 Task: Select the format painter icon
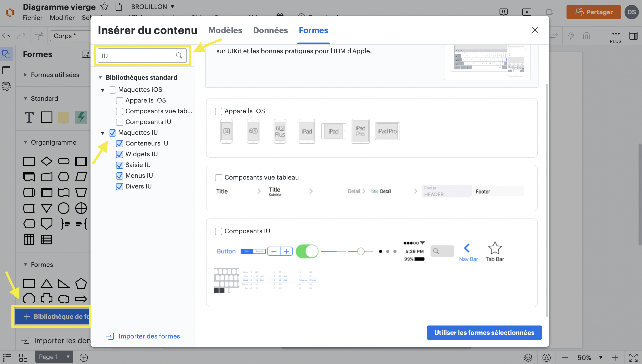[x=39, y=36]
